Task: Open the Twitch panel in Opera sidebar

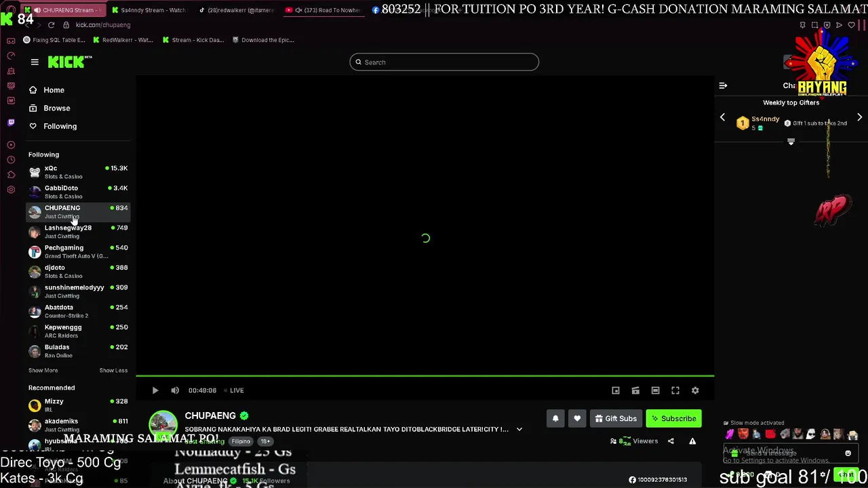Action: [x=11, y=123]
